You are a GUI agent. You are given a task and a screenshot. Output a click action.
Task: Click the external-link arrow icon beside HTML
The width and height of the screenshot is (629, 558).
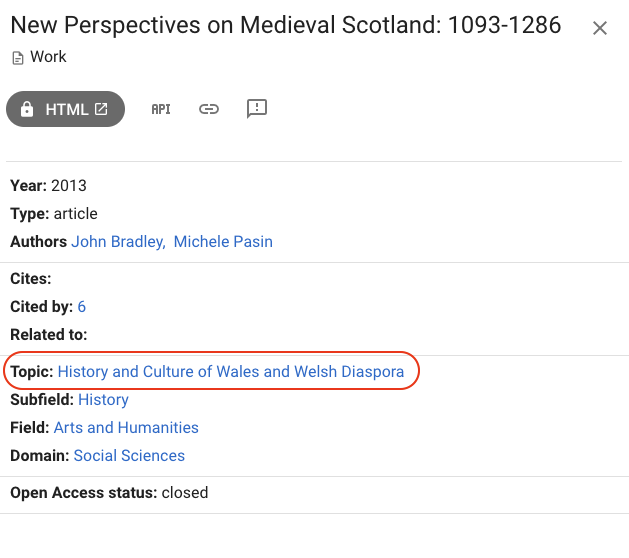101,109
